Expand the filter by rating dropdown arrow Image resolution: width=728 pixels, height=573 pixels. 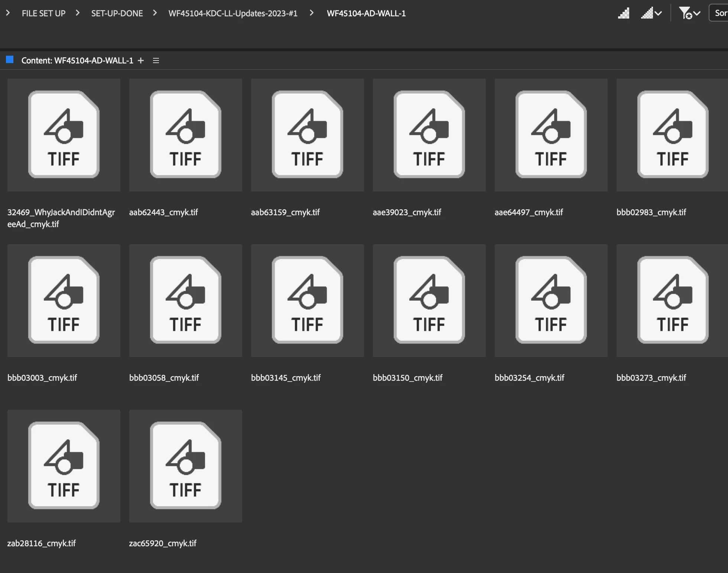(x=697, y=13)
